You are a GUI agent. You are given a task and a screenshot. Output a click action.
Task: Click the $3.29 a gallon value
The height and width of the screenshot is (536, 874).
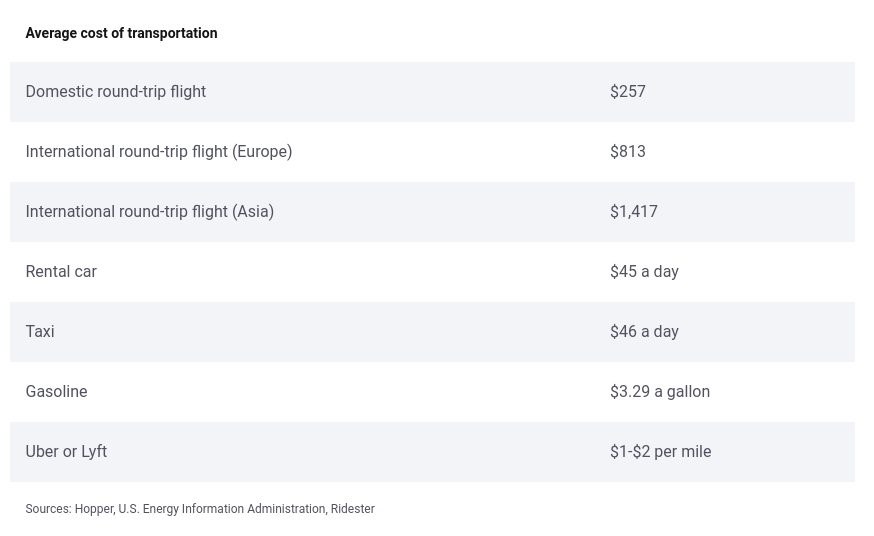[660, 392]
